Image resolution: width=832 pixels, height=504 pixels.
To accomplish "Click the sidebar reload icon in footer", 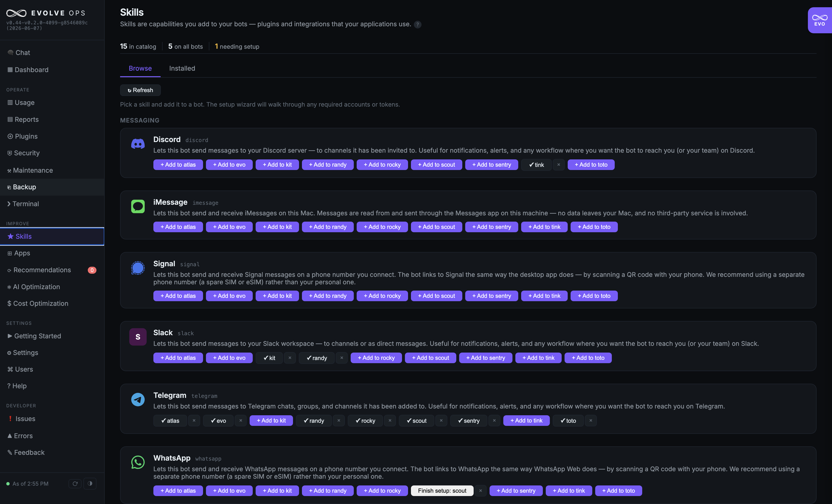I will point(75,484).
